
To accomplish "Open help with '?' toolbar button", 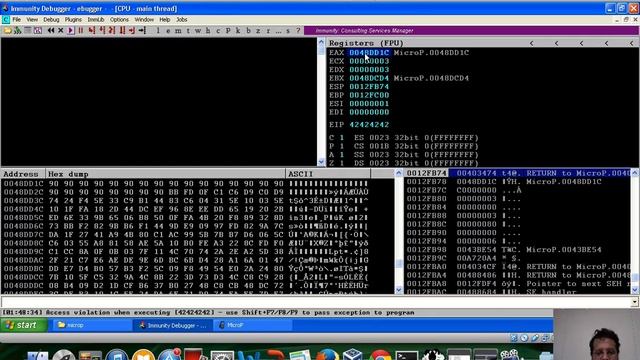I will click(298, 31).
